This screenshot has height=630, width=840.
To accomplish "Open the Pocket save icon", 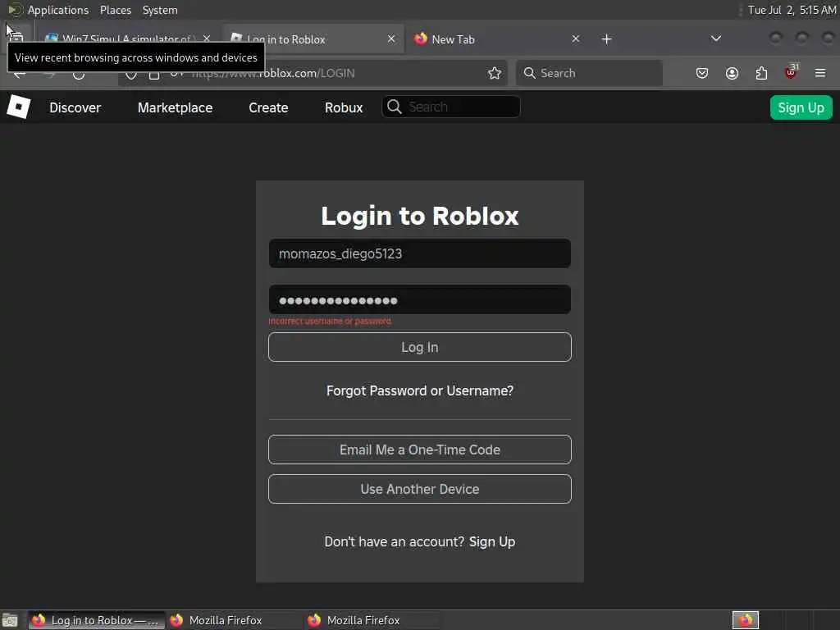I will pos(702,73).
